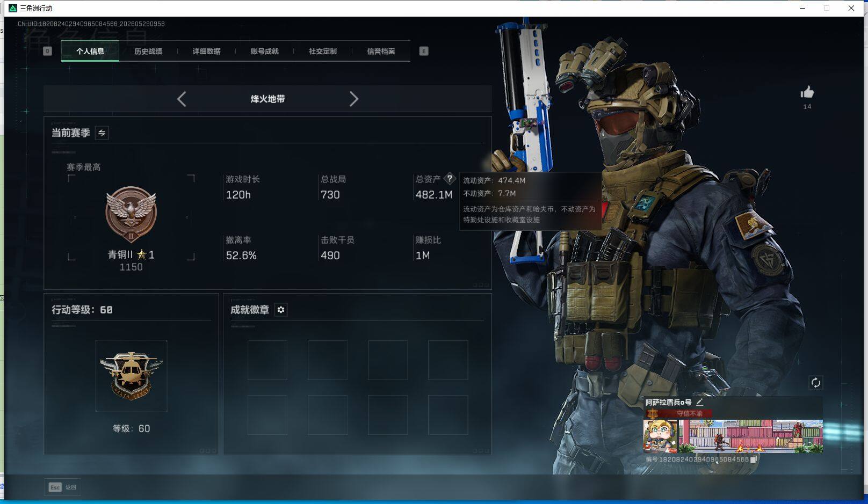Click the 490 operators defeated value
Viewport: 868px width, 504px height.
click(330, 255)
